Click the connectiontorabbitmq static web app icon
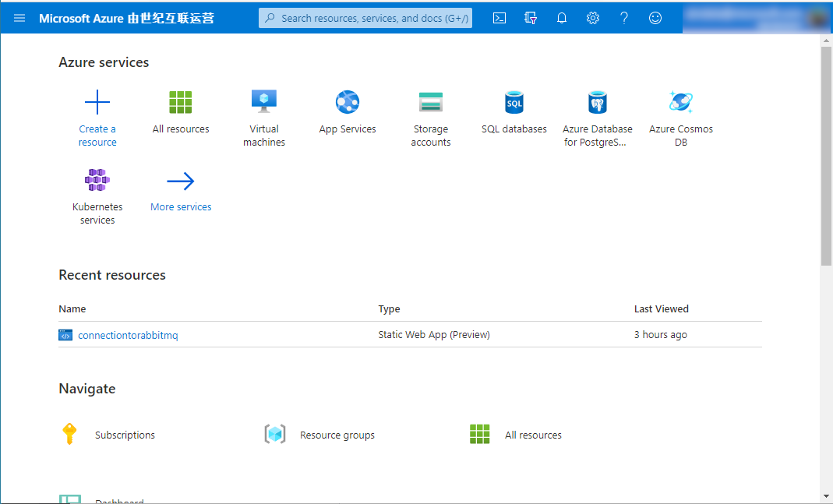833x504 pixels. click(x=65, y=335)
